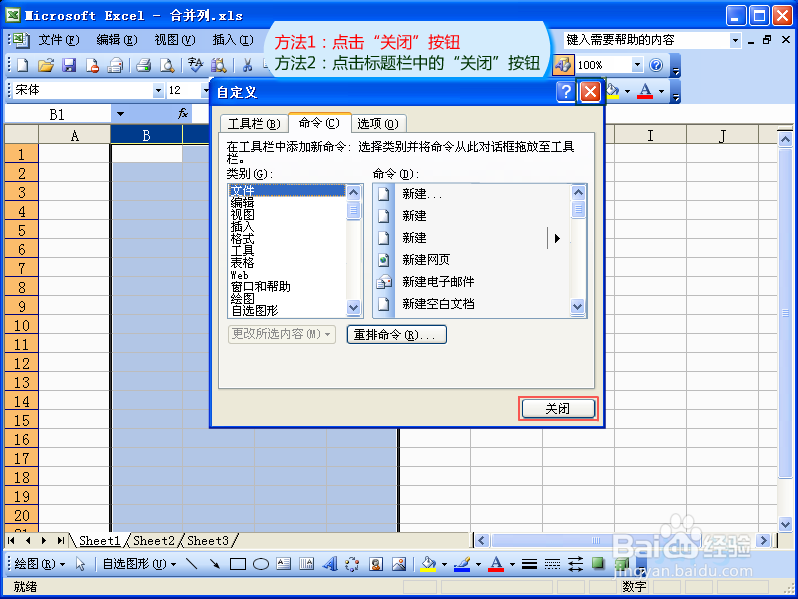Select the Arrow drawing tool
Image resolution: width=798 pixels, height=599 pixels.
[x=214, y=564]
